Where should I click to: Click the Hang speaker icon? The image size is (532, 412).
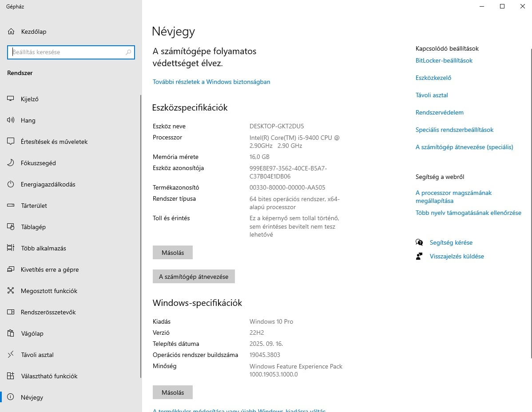[x=11, y=120]
